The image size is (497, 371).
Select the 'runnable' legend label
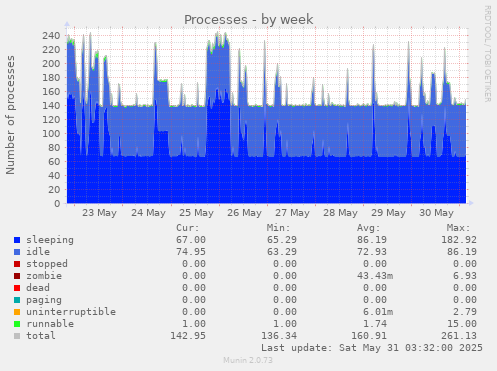click(50, 324)
